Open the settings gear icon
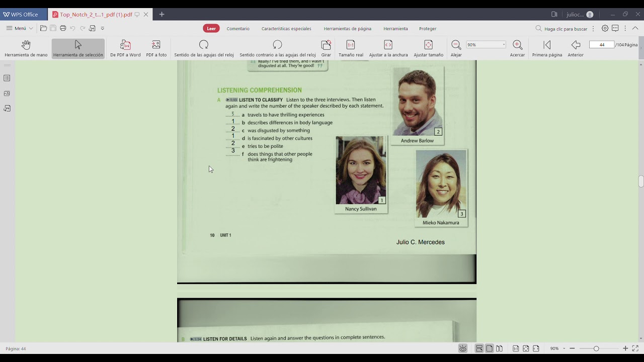Screen dimensions: 644x362 [x=605, y=28]
